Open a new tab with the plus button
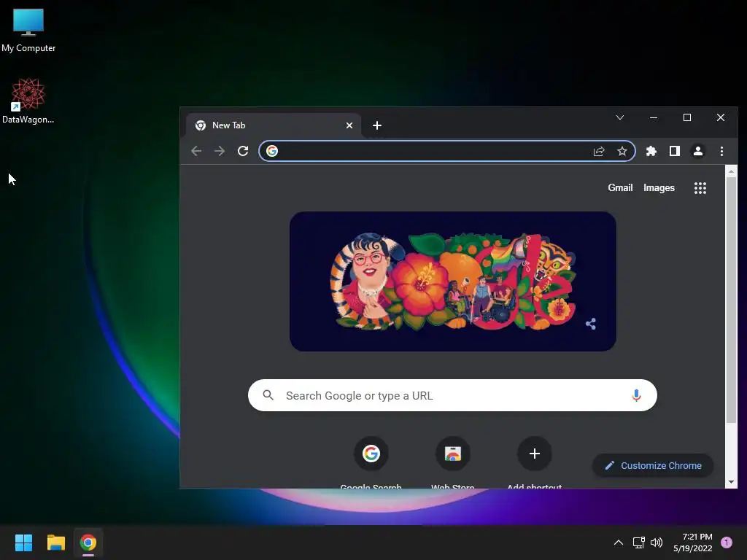Screen dimensions: 747x560 click(x=377, y=125)
